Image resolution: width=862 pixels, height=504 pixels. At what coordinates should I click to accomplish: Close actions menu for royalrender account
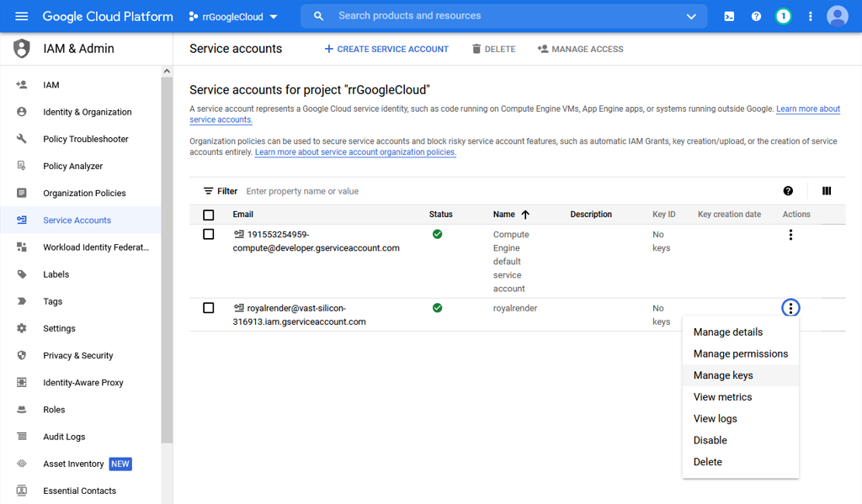[x=790, y=308]
